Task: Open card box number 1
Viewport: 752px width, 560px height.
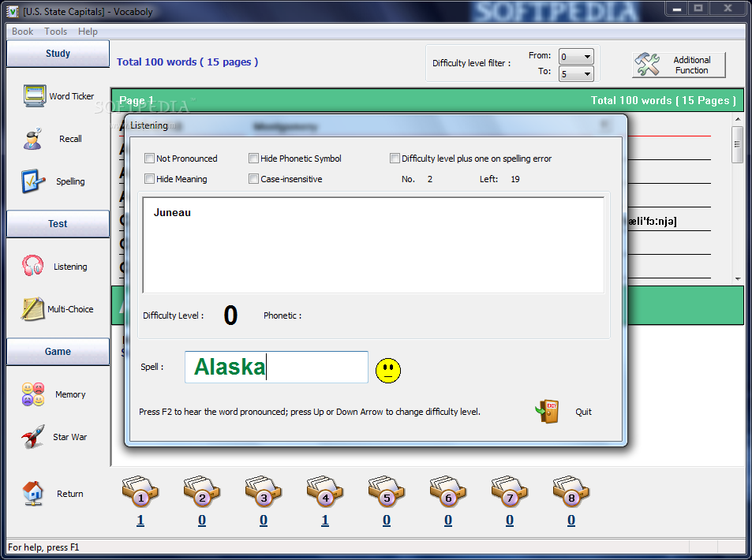Action: [140, 491]
